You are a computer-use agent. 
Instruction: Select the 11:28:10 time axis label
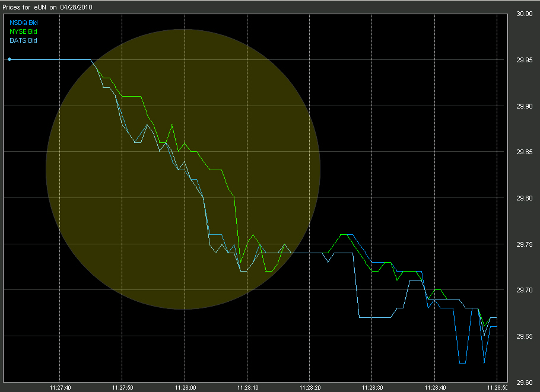tap(247, 388)
